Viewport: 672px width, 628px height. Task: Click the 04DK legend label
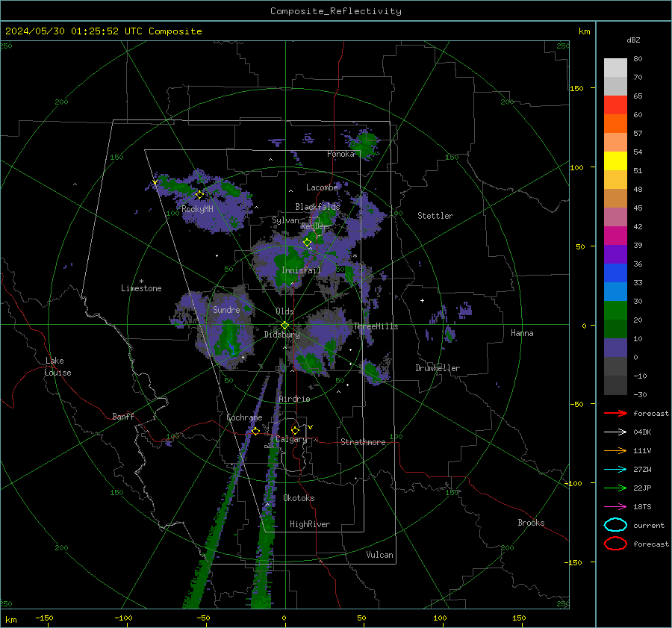pyautogui.click(x=642, y=432)
